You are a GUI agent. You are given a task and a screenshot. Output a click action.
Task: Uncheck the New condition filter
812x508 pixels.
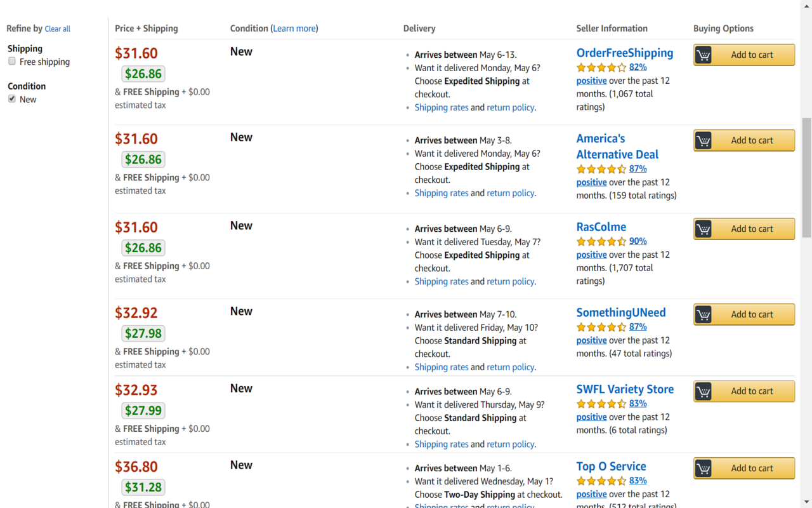click(11, 98)
